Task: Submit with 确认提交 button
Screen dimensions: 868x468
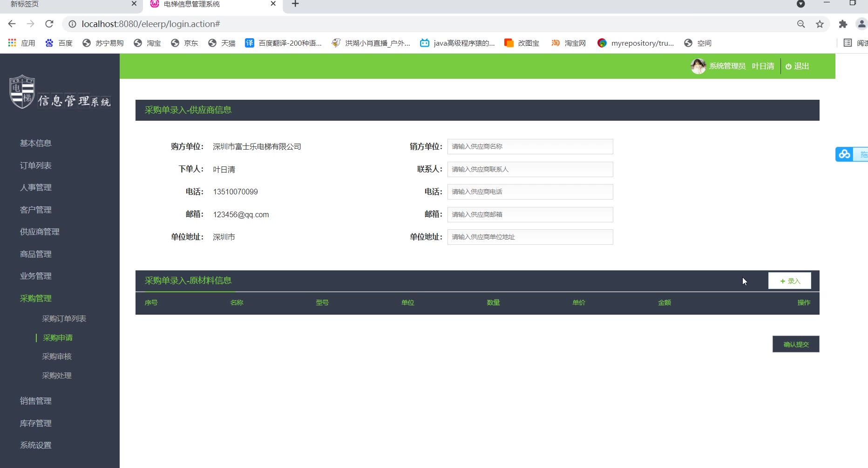Action: [796, 344]
